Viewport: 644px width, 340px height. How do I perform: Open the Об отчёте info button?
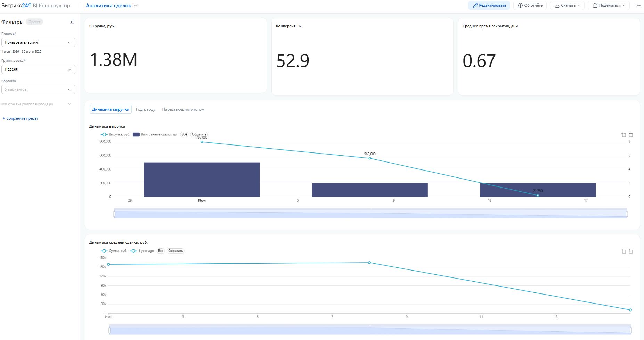tap(530, 6)
